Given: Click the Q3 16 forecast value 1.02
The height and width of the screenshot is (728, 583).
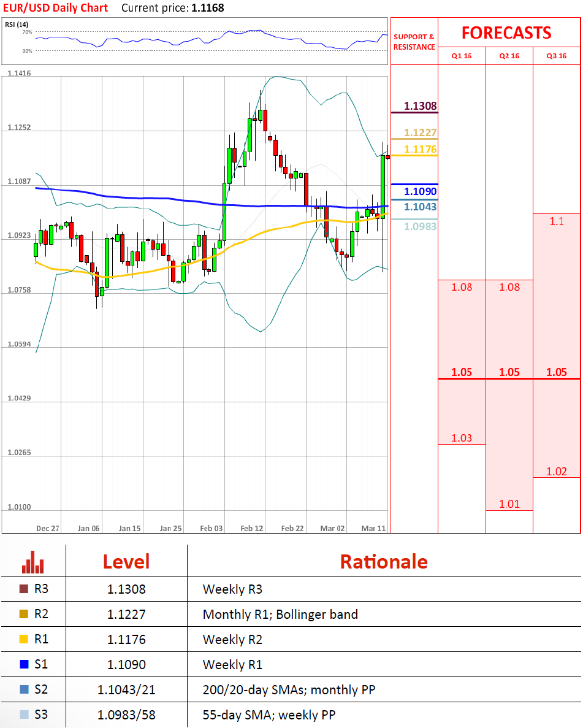Looking at the screenshot, I should click(557, 471).
